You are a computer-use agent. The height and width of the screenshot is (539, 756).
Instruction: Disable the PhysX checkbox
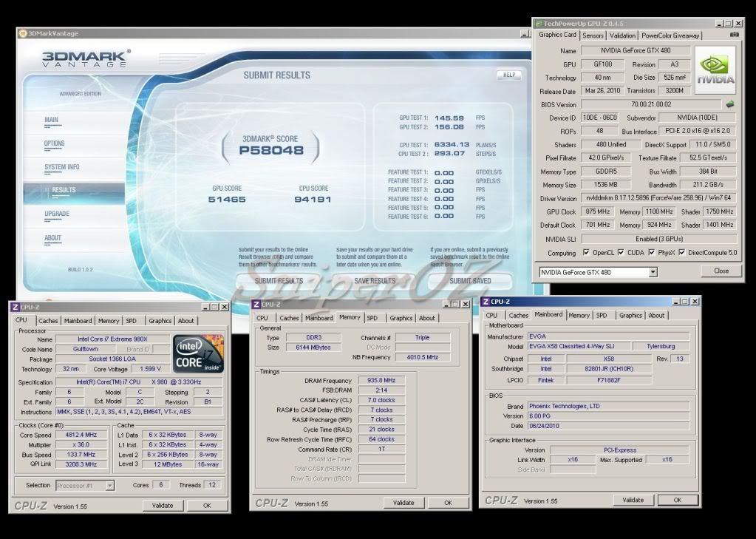coord(652,253)
